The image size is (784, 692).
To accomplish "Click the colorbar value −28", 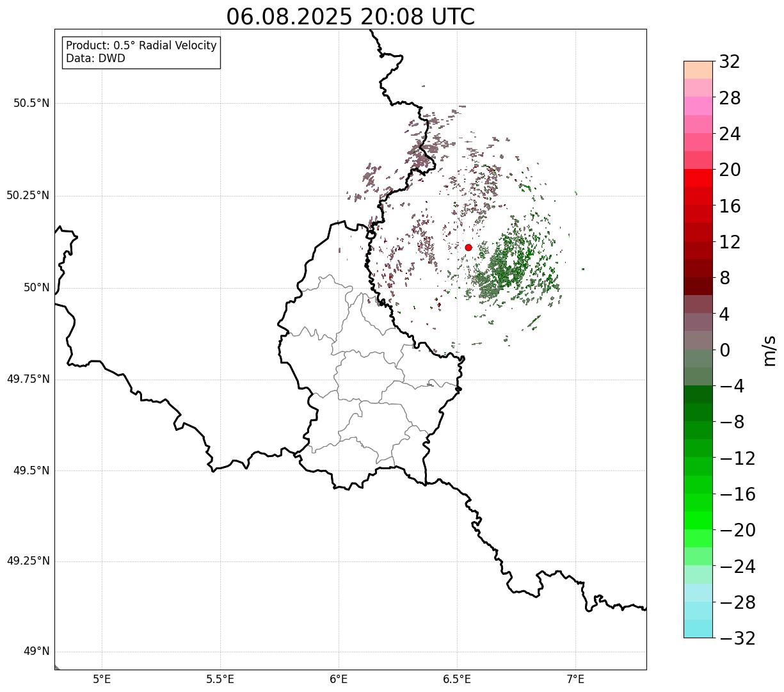I will coord(737,602).
